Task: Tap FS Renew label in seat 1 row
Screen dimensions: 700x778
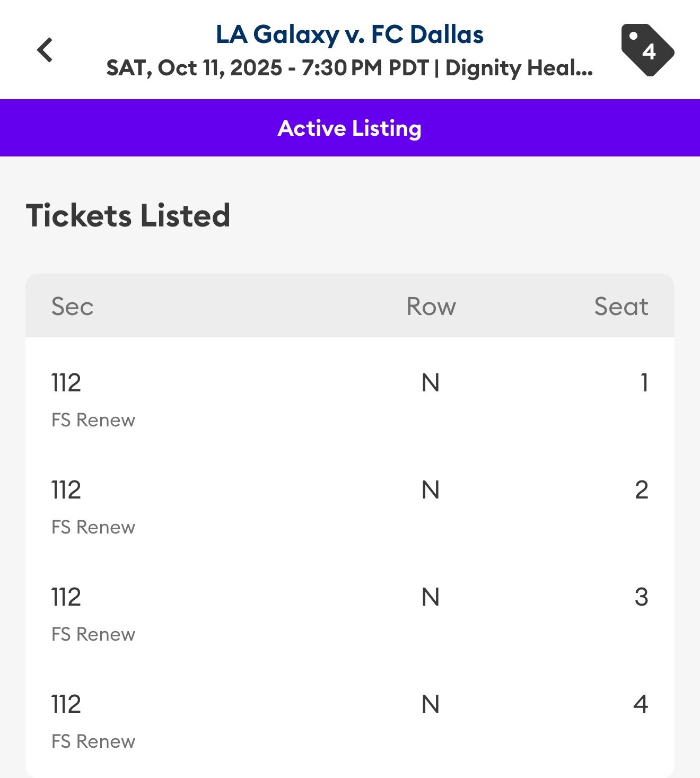Action: 93,420
